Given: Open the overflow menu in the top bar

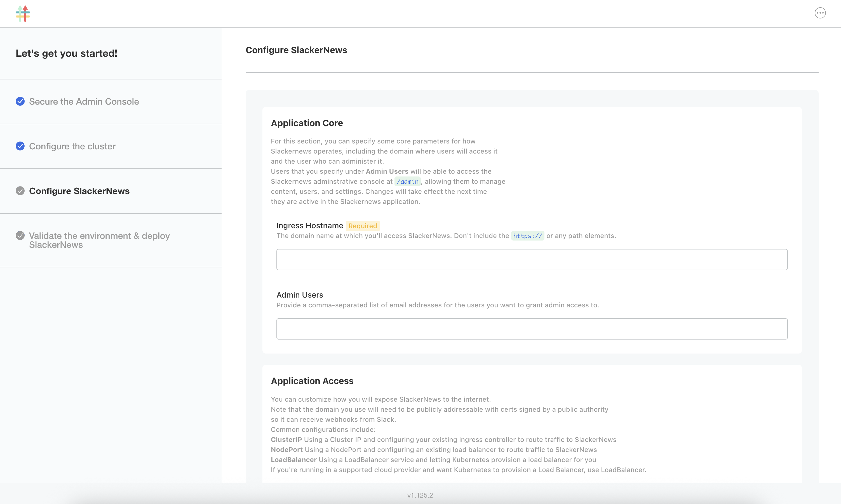Looking at the screenshot, I should [x=820, y=13].
